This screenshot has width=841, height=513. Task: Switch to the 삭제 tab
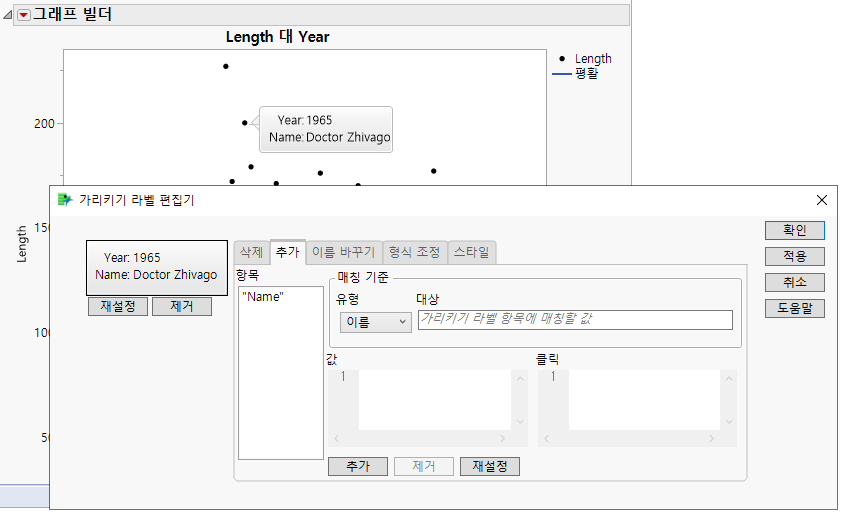coord(251,252)
